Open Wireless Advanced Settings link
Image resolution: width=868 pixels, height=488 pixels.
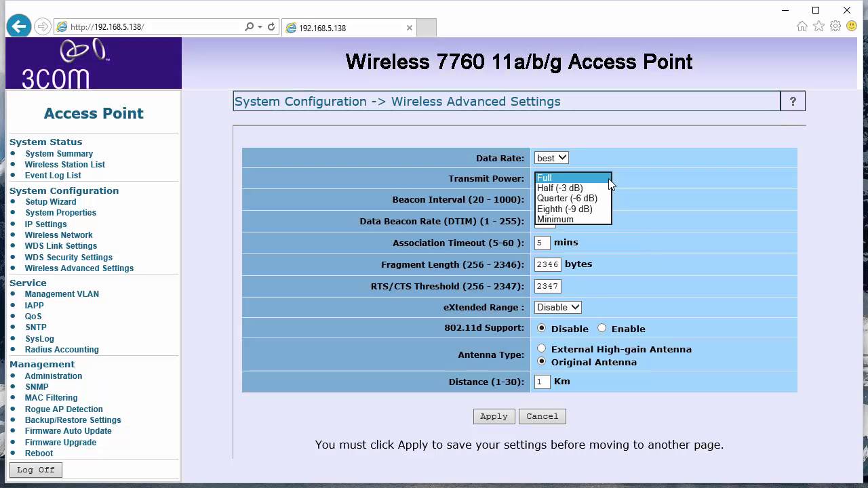tap(79, 268)
